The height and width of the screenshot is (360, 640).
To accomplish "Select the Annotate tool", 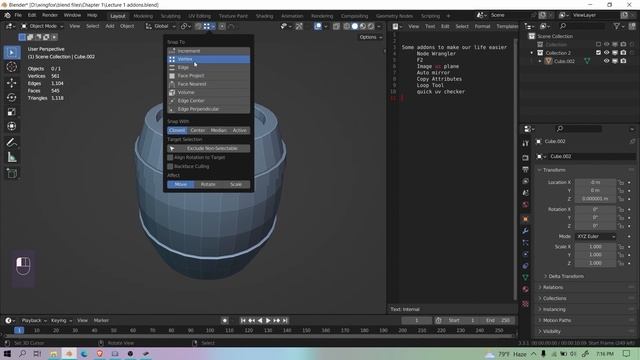I will [11, 142].
